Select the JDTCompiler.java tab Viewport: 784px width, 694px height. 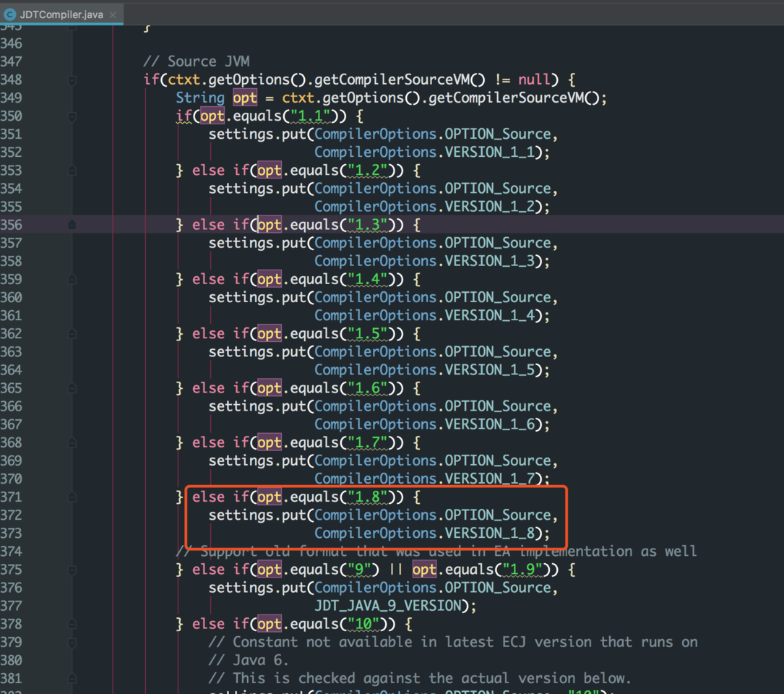(61, 14)
